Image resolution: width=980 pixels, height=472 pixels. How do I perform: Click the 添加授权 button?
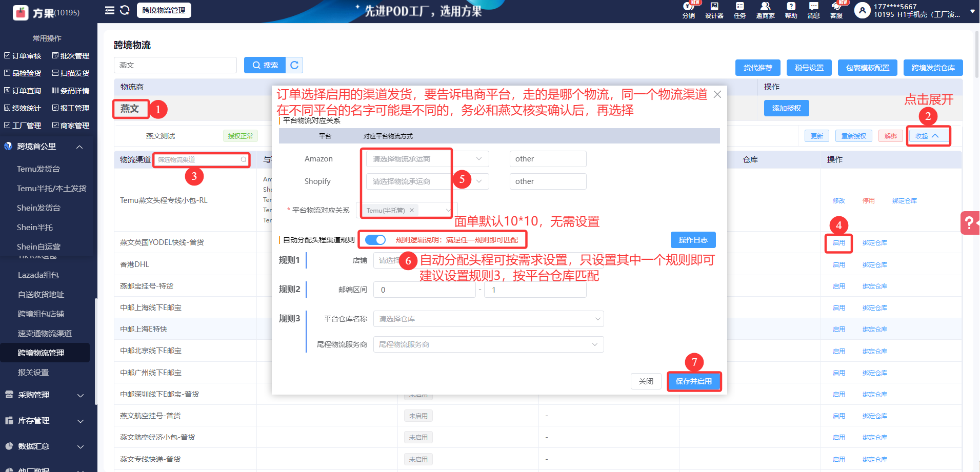[x=787, y=108]
